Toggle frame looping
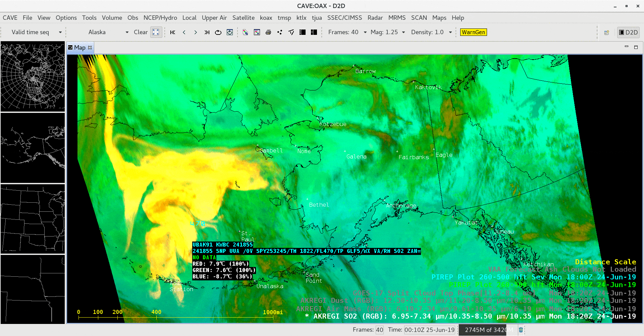644x336 pixels. pos(218,32)
